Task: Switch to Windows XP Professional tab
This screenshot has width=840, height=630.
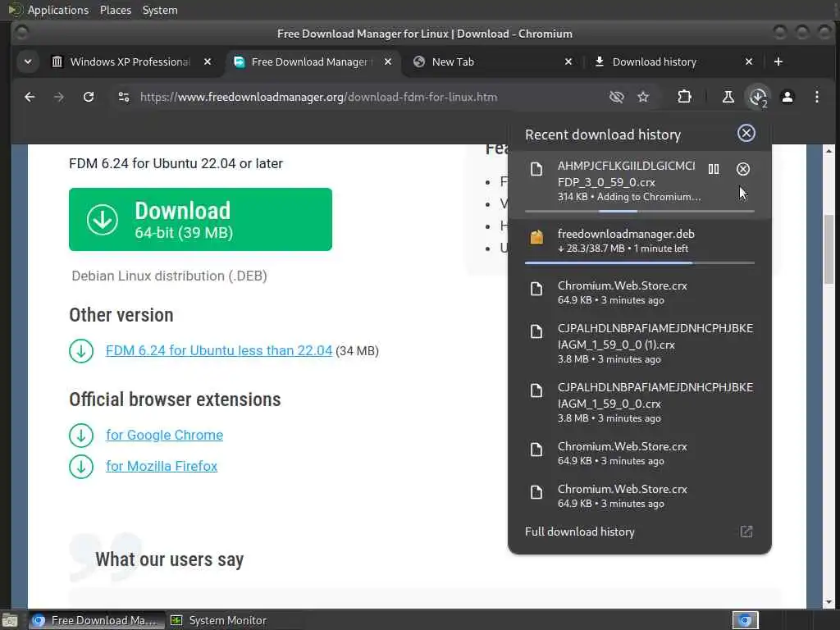Action: tap(130, 62)
